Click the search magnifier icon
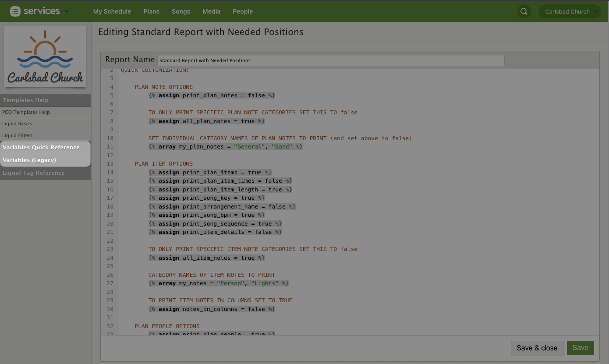This screenshot has width=609, height=364. pos(524,11)
